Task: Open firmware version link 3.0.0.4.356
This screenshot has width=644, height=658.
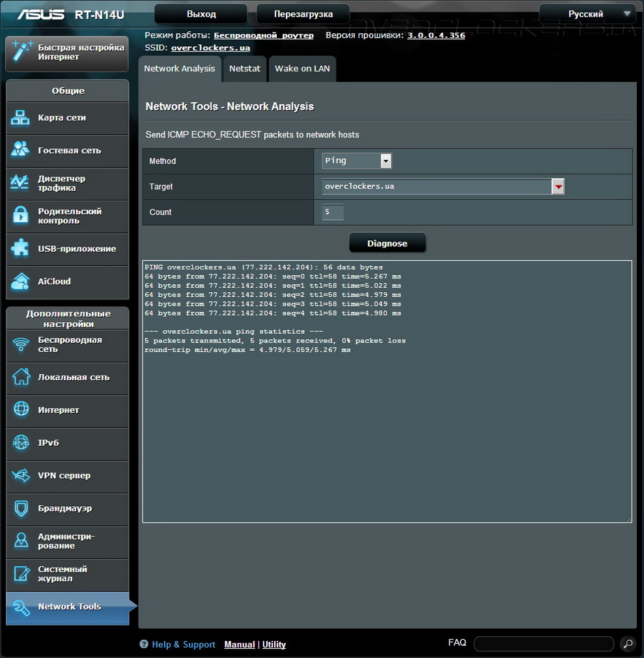Action: pyautogui.click(x=436, y=35)
